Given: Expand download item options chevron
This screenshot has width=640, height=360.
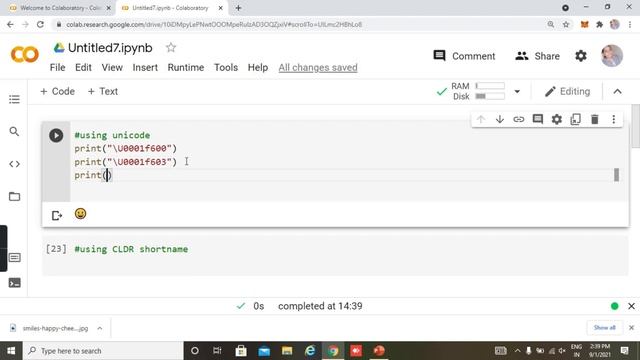Looking at the screenshot, I should click(x=100, y=328).
